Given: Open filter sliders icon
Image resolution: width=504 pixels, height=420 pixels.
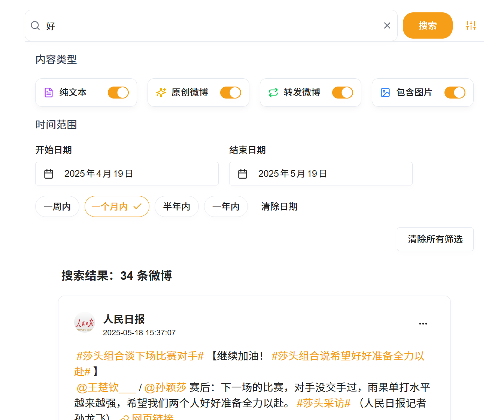Looking at the screenshot, I should pyautogui.click(x=471, y=25).
